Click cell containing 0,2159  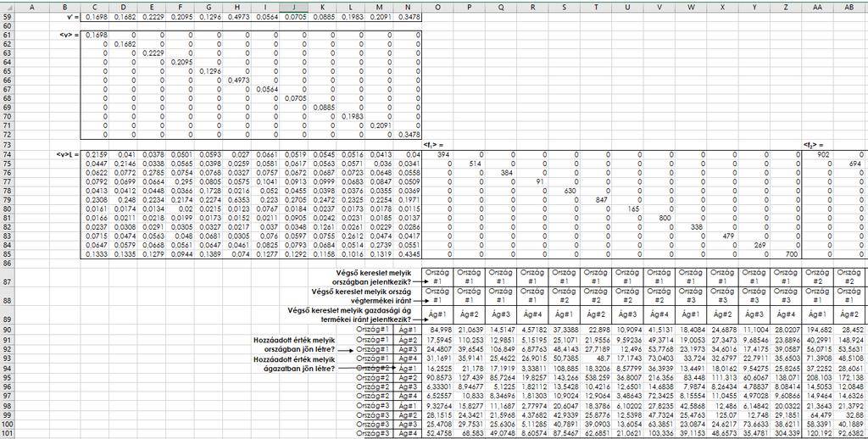tap(95, 154)
